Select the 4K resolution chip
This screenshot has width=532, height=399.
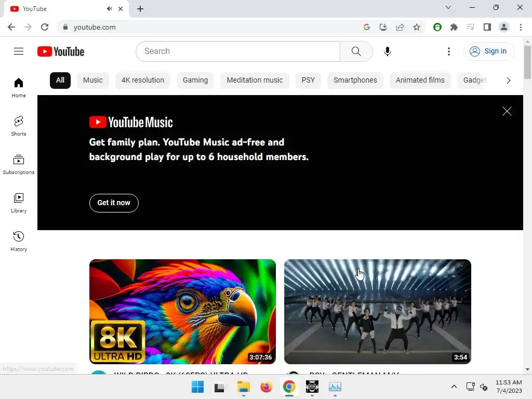click(x=142, y=81)
